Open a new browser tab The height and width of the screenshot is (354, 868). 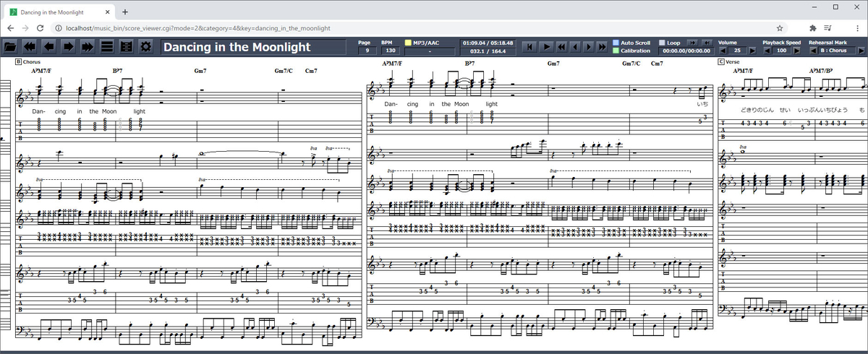click(x=125, y=12)
